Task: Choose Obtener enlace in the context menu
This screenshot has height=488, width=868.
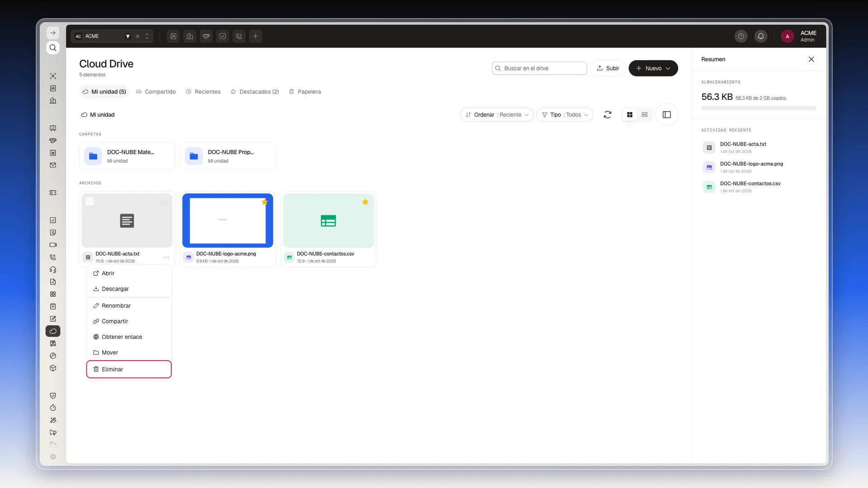Action: [x=129, y=337]
